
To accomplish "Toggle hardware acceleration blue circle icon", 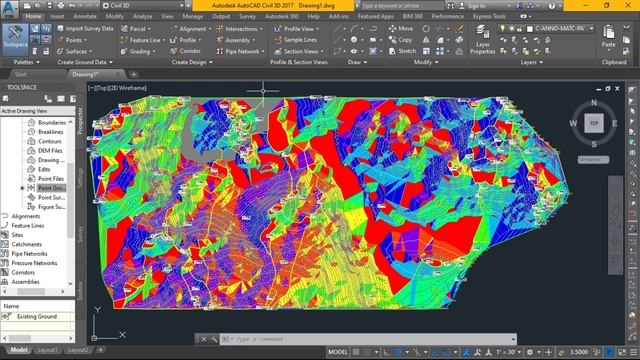I will point(609,352).
